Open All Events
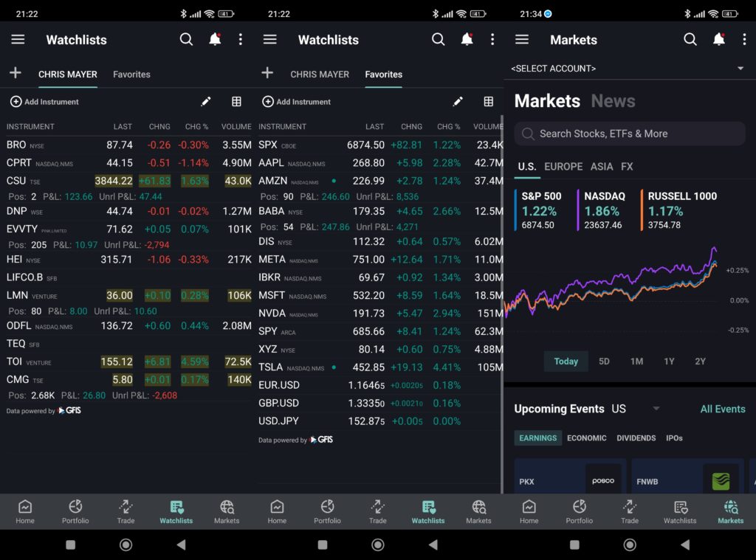756x560 pixels. click(722, 408)
